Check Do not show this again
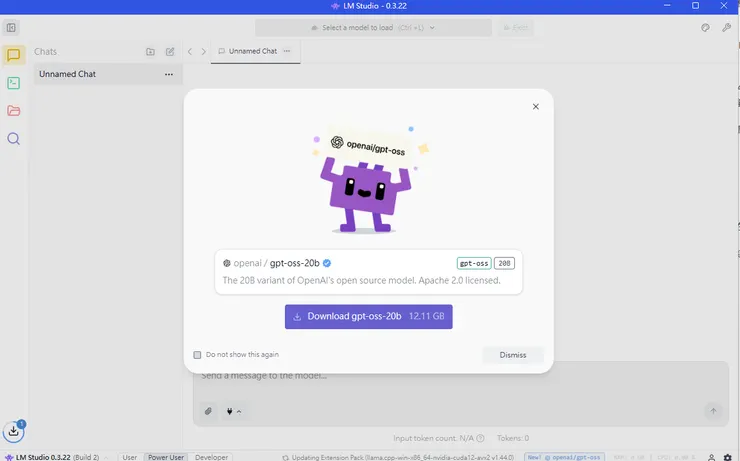Viewport: 740px width, 461px height. (x=197, y=355)
